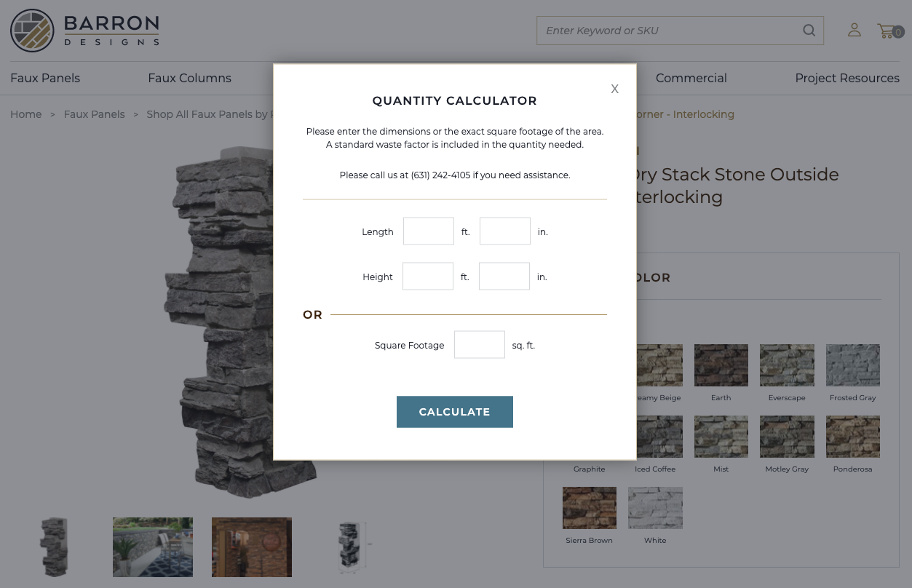The height and width of the screenshot is (588, 912).
Task: Click the Barron Designs logo
Action: click(x=84, y=31)
